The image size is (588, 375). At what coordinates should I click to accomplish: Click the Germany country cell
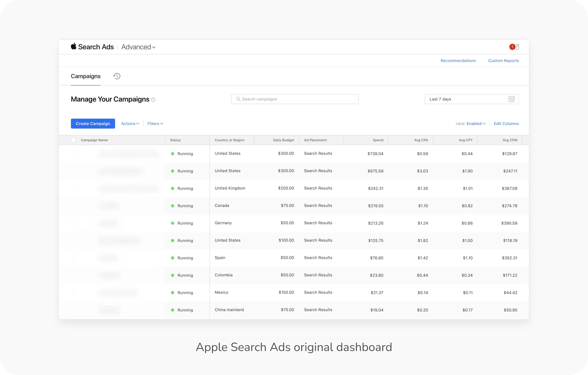pos(223,223)
